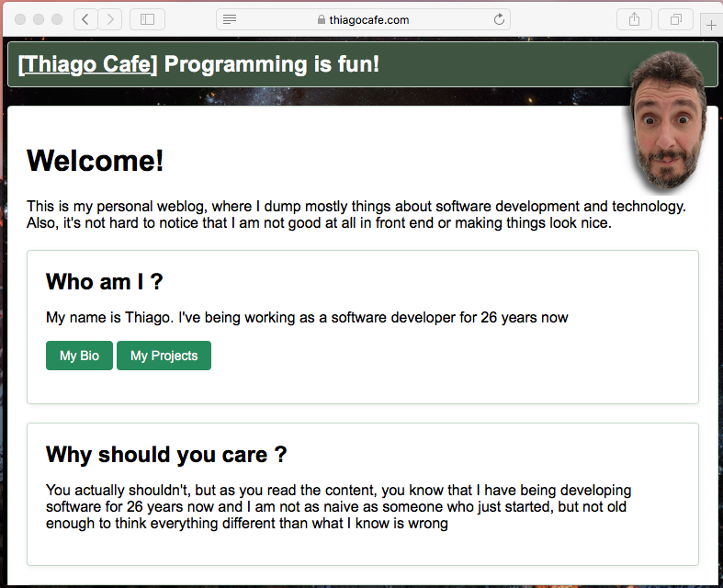
Task: Click the face photo in the header
Action: click(668, 119)
